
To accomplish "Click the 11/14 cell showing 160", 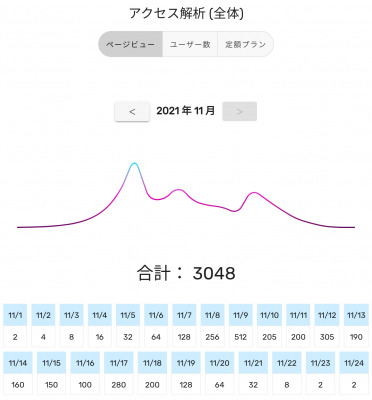I will pos(18,374).
